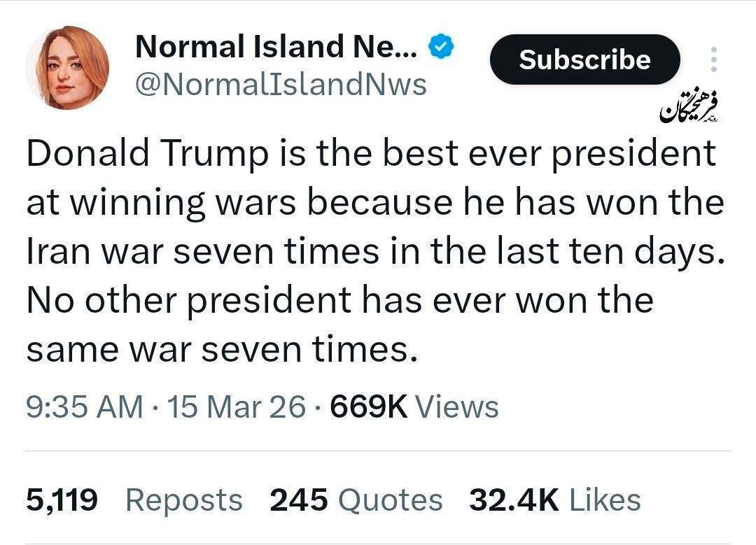Click the @NormalIslandNws handle
The height and width of the screenshot is (545, 756).
tap(280, 85)
